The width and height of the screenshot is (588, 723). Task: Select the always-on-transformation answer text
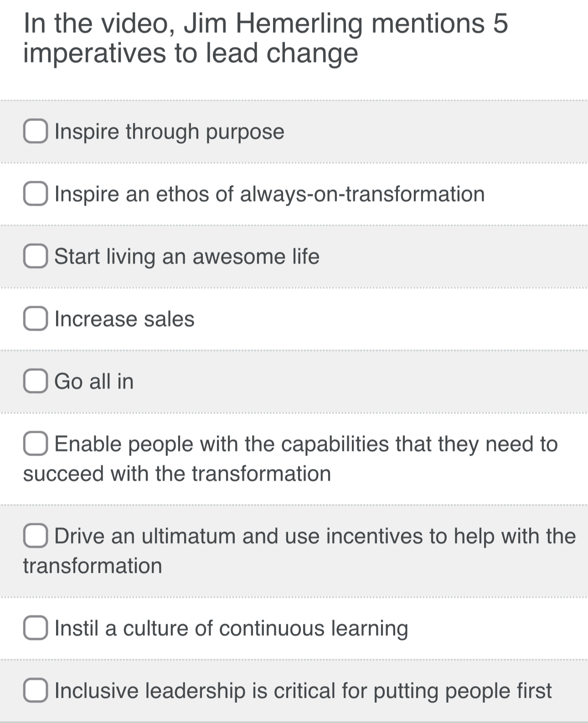point(269,194)
